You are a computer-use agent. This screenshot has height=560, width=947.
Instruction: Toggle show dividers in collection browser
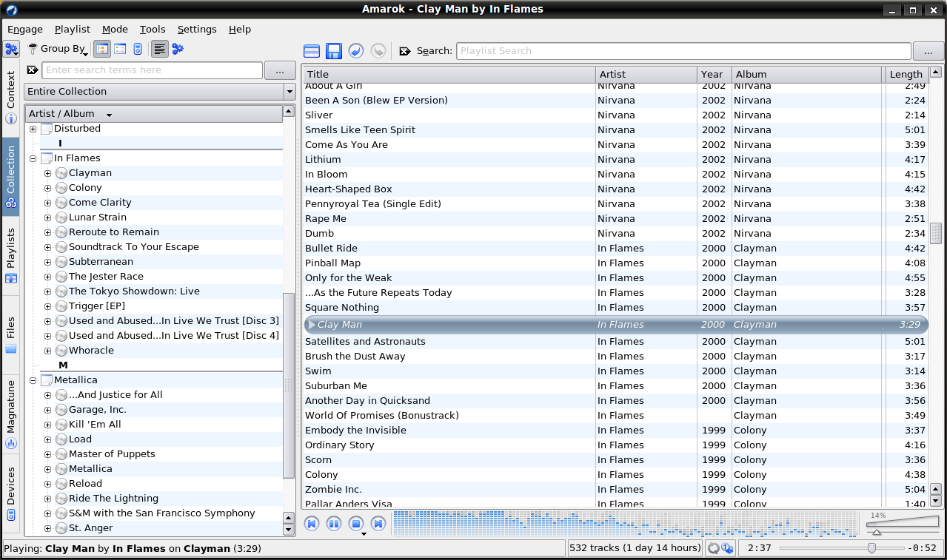pos(159,49)
